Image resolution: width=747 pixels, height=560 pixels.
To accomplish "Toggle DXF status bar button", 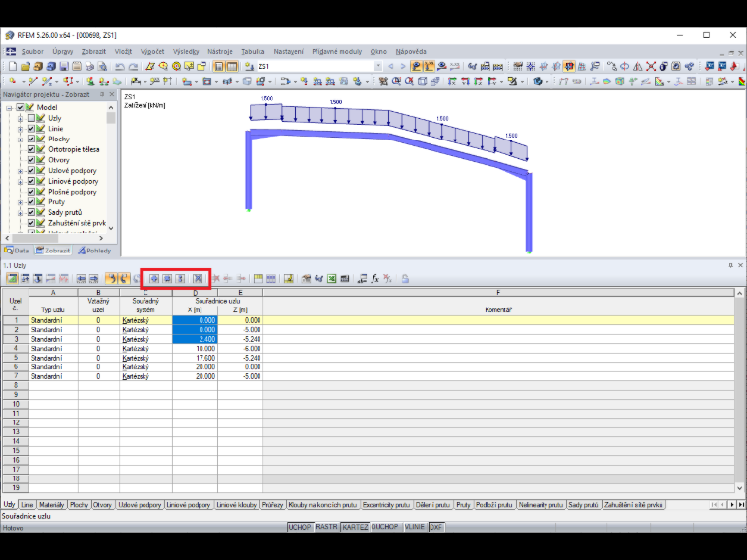I will [x=435, y=527].
